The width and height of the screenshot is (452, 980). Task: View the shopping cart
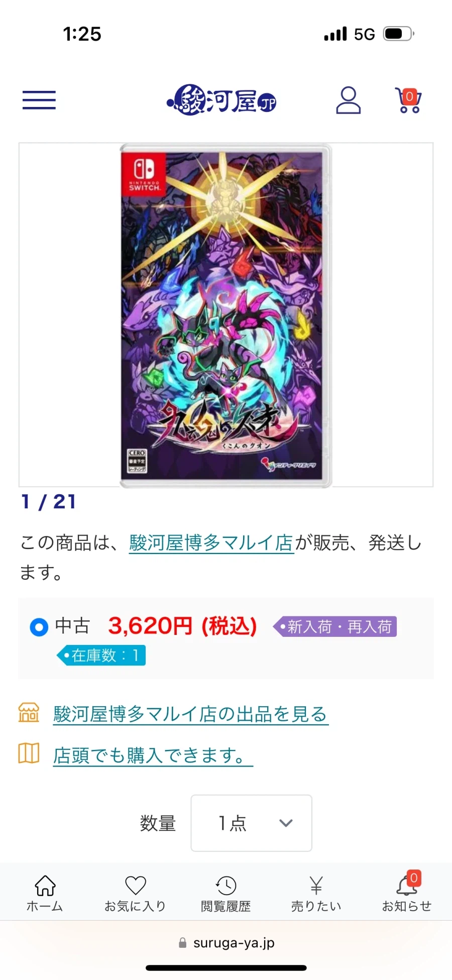click(408, 100)
